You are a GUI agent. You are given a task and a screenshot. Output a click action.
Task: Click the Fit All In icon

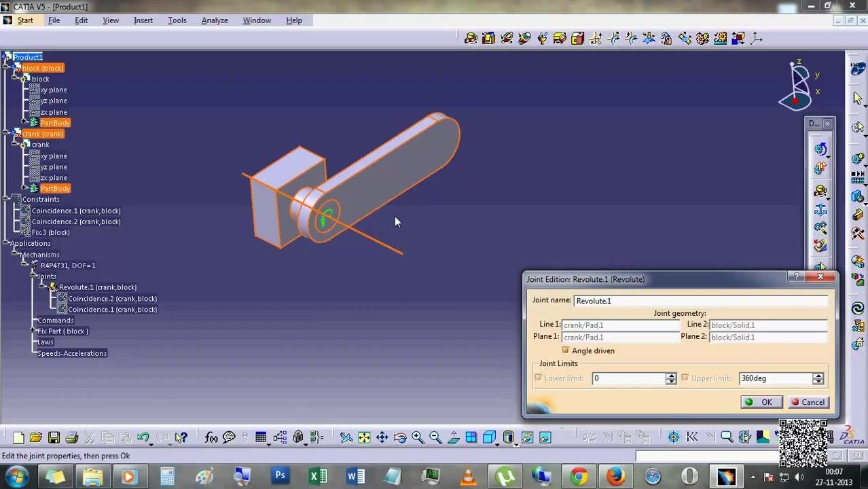(364, 438)
